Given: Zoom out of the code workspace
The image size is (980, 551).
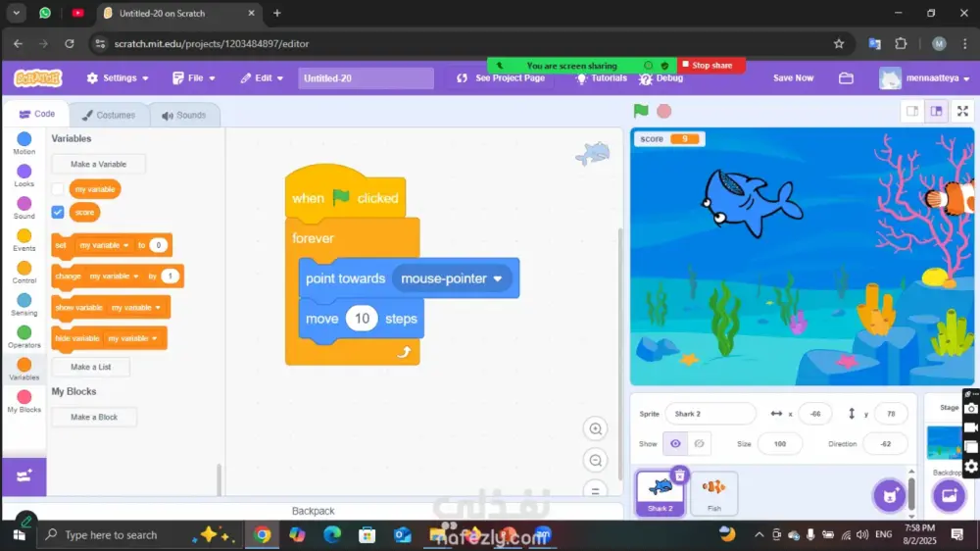Looking at the screenshot, I should click(x=595, y=461).
